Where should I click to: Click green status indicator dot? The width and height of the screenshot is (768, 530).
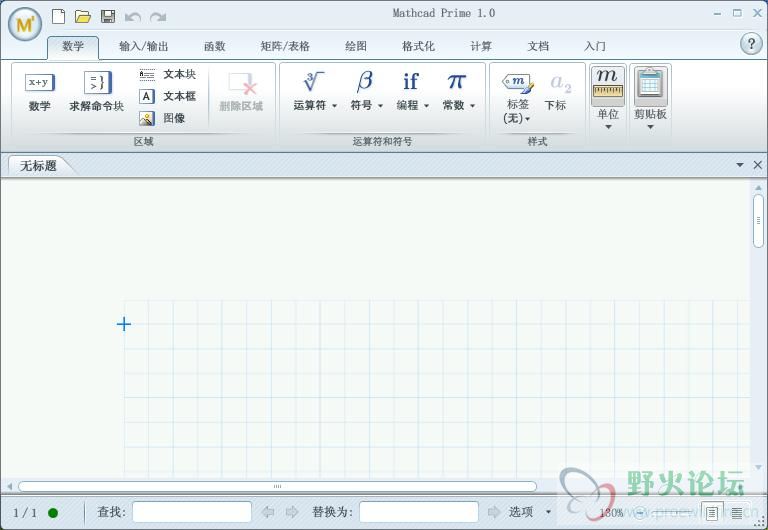click(x=53, y=513)
